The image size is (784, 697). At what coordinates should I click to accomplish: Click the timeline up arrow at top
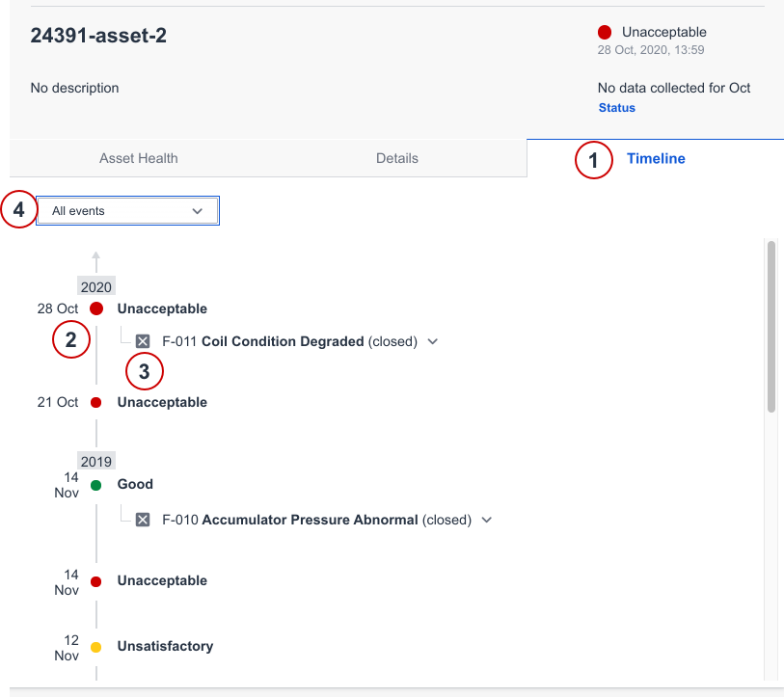coord(95,258)
